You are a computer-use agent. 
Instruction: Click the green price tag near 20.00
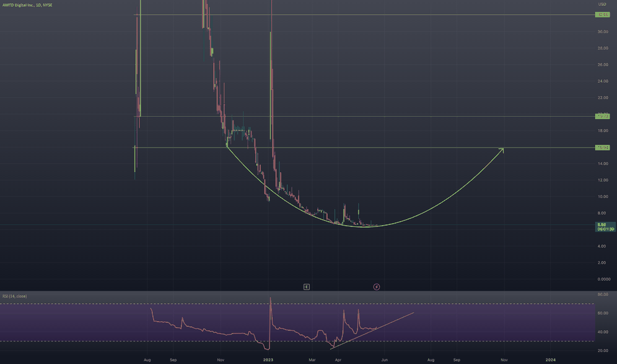pyautogui.click(x=602, y=116)
